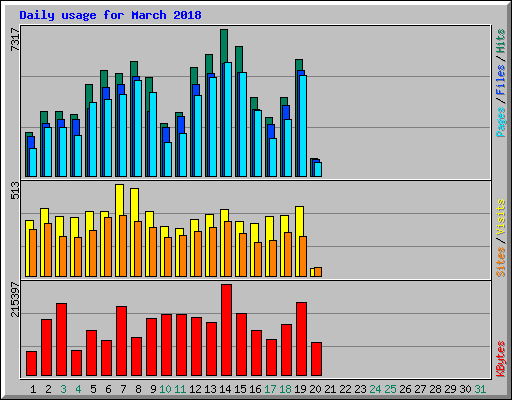Select green weekend day 4 label
This screenshot has width=512, height=400.
[78, 389]
